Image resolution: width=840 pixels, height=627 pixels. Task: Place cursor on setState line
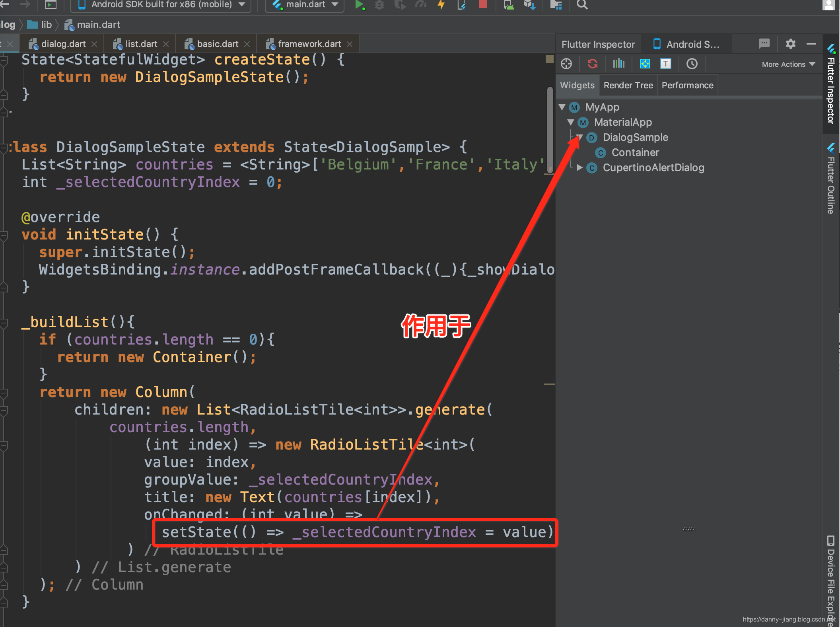(x=357, y=532)
